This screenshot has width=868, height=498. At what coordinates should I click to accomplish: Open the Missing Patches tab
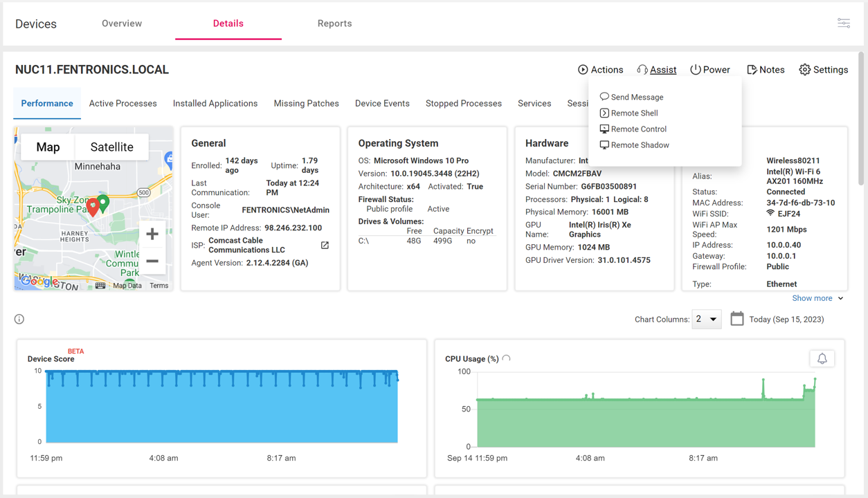(x=306, y=104)
